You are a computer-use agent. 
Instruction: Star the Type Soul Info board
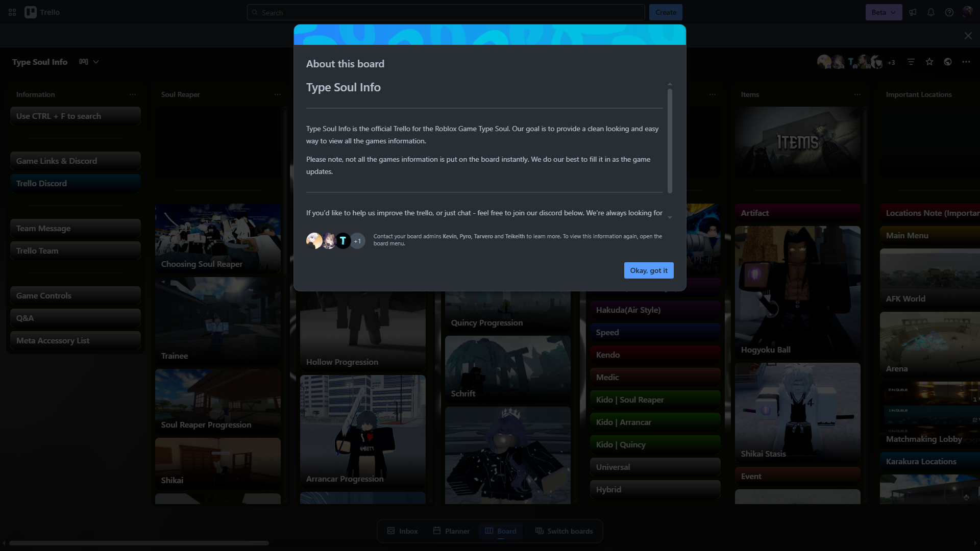(929, 62)
